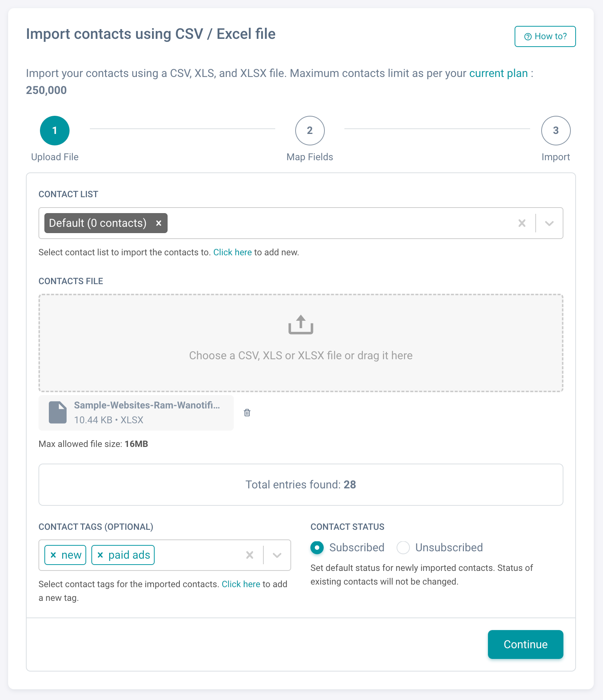Image resolution: width=603 pixels, height=700 pixels.
Task: Click the upload icon in the drop zone
Action: point(300,325)
